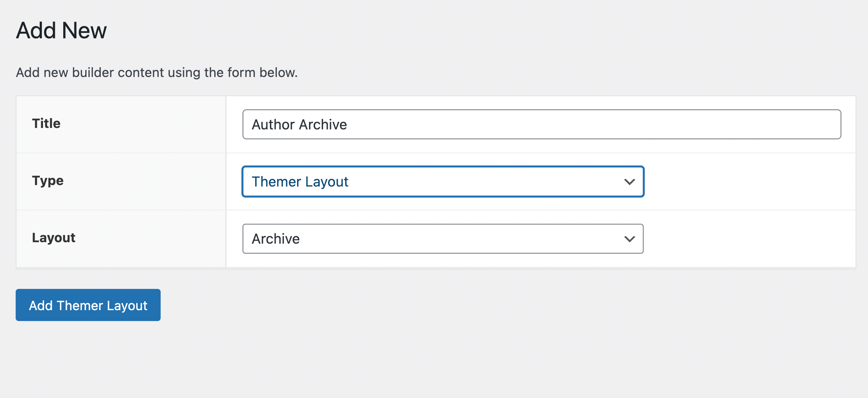Select the Author Archive title text

point(299,124)
